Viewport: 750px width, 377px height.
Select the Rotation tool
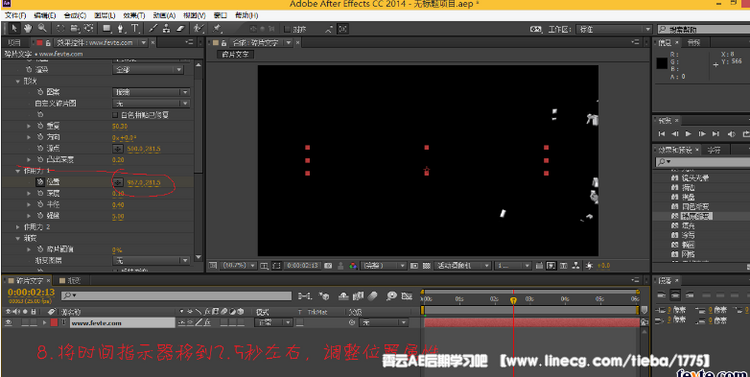click(61, 29)
